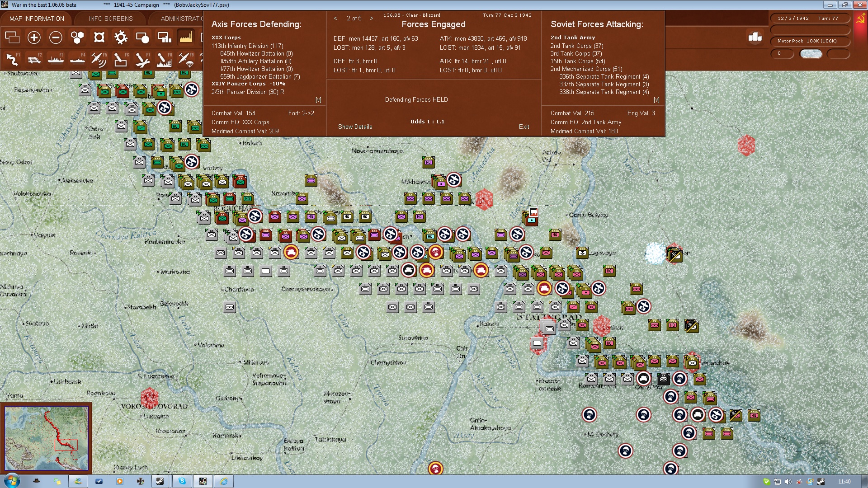Select the F9 air transport mode icon
This screenshot has height=488, width=868.
[x=186, y=60]
